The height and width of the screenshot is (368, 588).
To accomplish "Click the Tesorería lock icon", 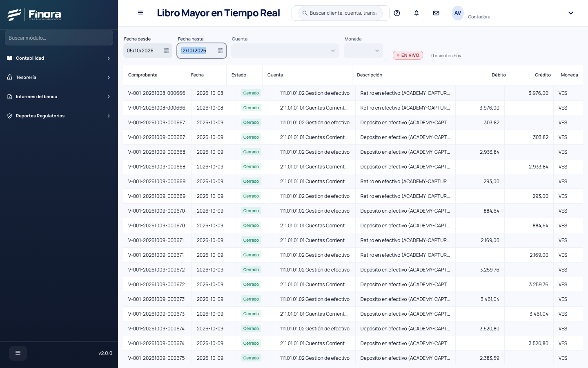I will tap(10, 77).
